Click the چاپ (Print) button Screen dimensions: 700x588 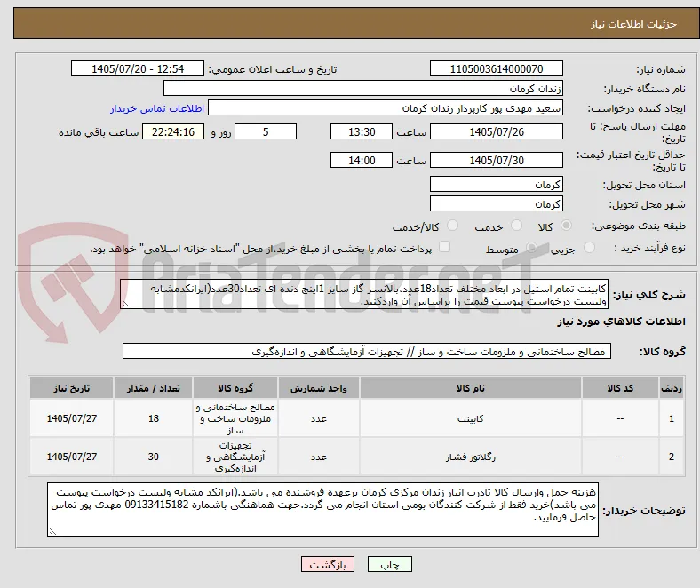[x=389, y=564]
